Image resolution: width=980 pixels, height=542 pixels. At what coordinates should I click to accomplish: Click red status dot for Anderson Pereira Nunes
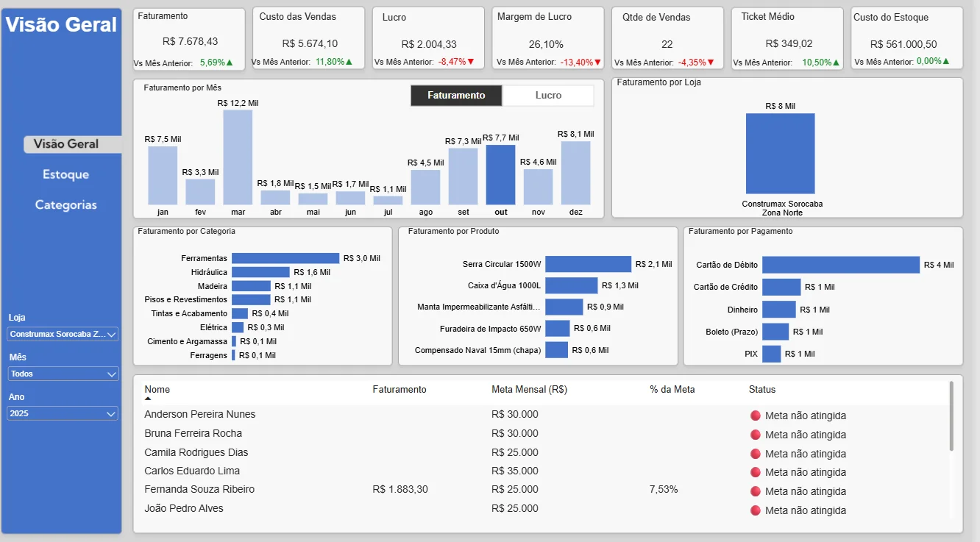(x=755, y=416)
